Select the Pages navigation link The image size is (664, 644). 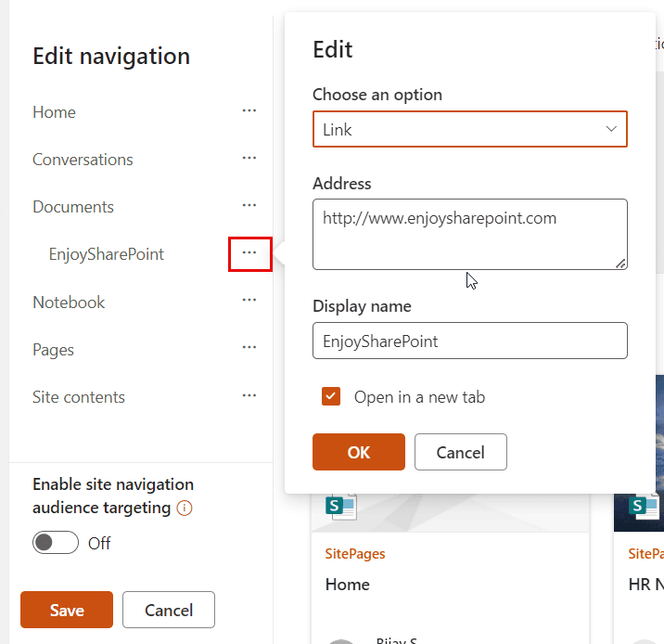click(54, 350)
